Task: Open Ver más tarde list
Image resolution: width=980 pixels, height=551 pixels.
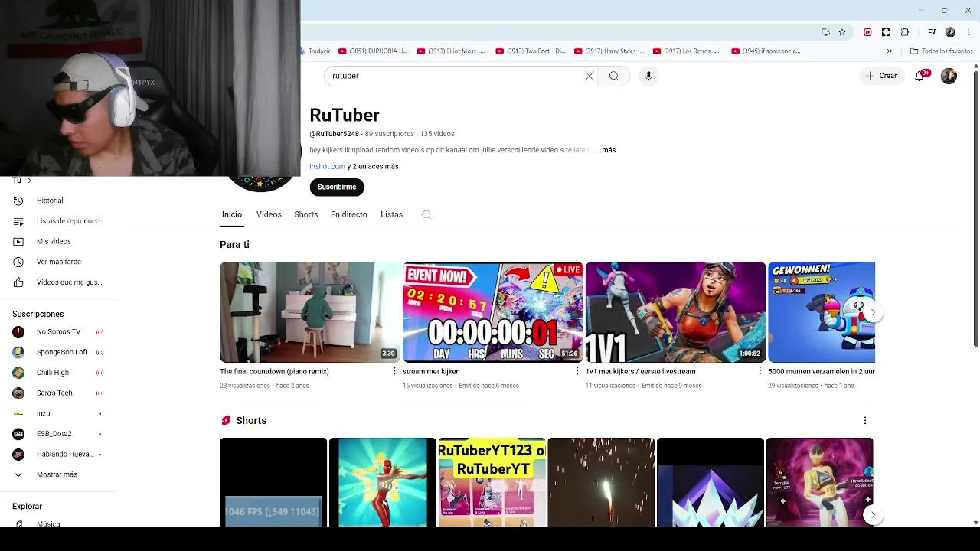Action: [x=58, y=262]
